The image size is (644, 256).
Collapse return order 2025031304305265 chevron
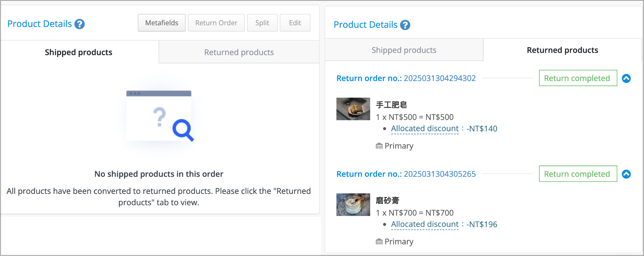(x=626, y=174)
